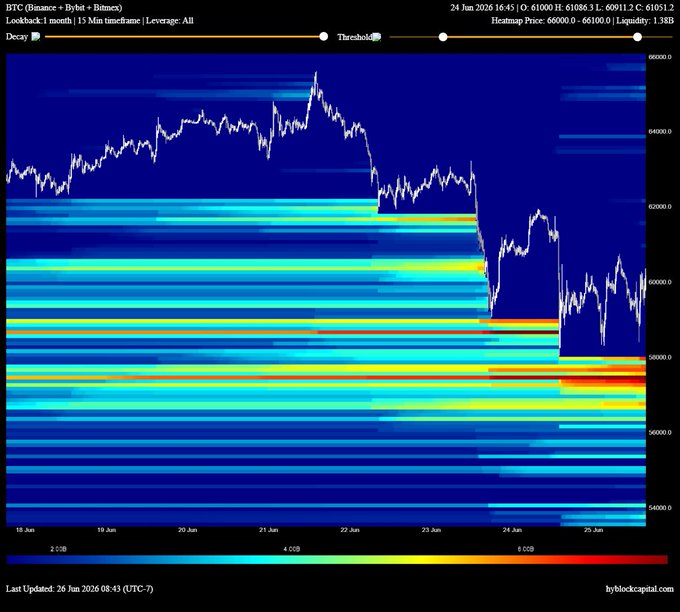Click the "Threshold" label text
Screen dimensions: 680x612
355,37
